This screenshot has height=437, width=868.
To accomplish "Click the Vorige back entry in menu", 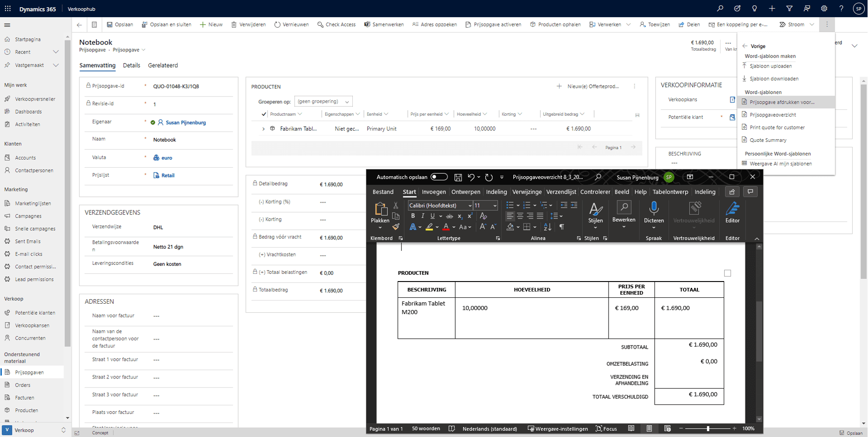I will coord(755,46).
